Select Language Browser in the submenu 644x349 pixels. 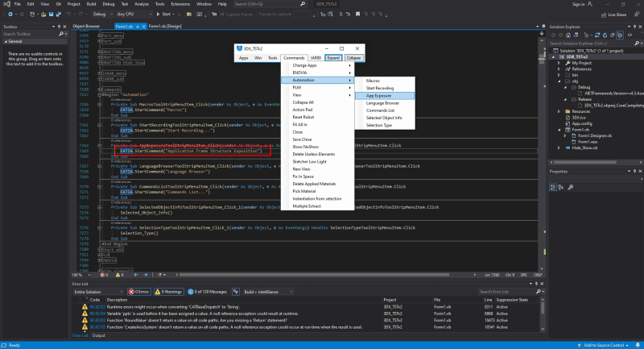[385, 103]
